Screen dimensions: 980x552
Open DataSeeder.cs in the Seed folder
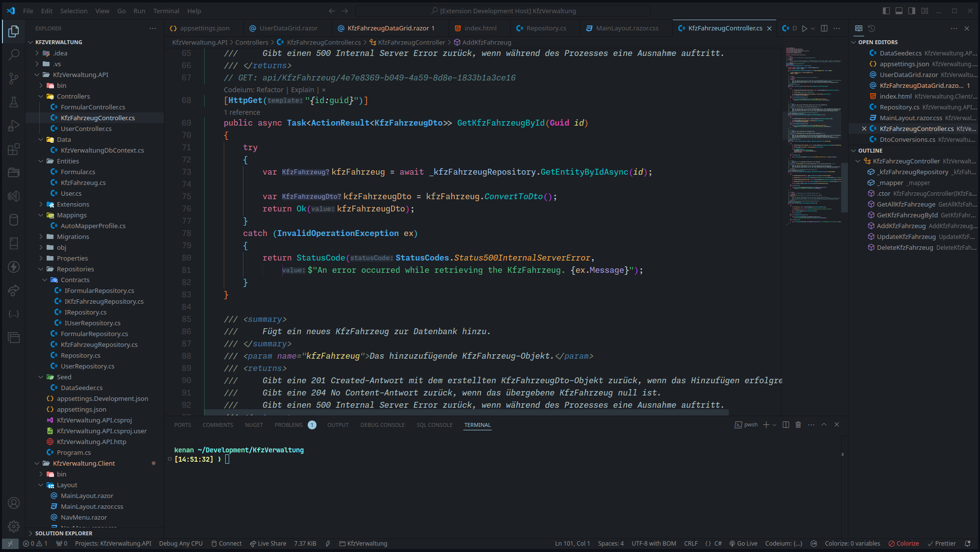click(81, 388)
